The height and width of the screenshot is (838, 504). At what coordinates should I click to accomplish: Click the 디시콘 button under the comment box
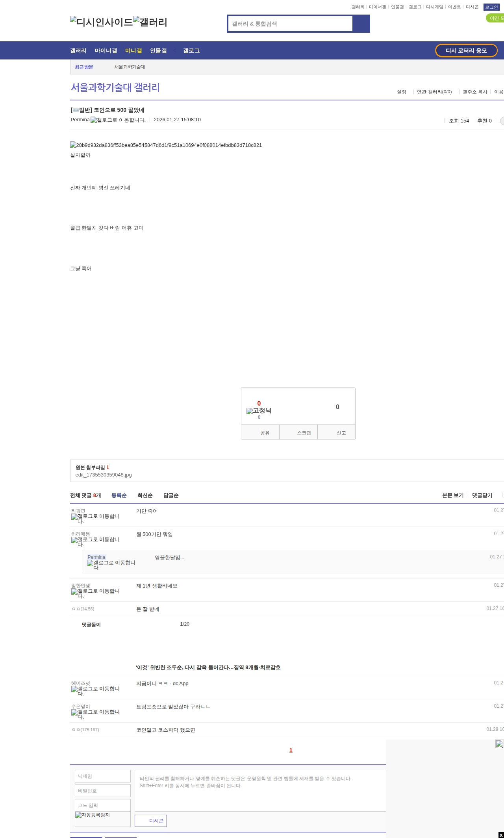click(x=151, y=821)
